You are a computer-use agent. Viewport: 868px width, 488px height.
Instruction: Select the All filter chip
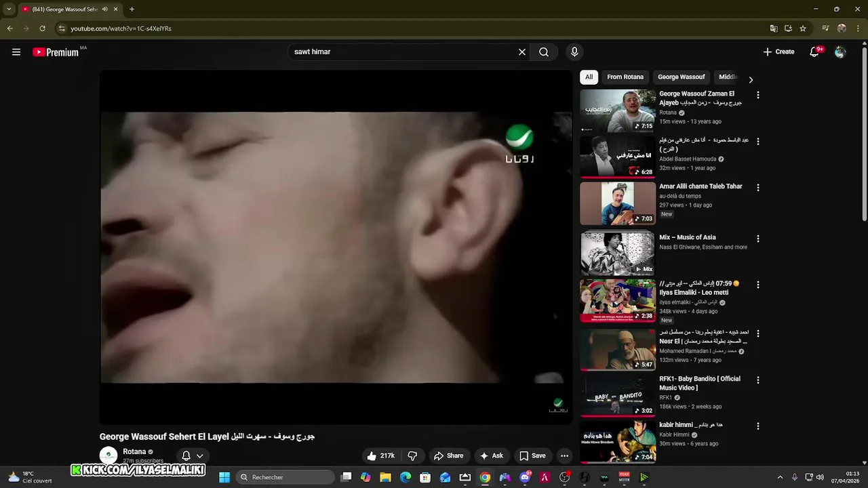coord(589,77)
